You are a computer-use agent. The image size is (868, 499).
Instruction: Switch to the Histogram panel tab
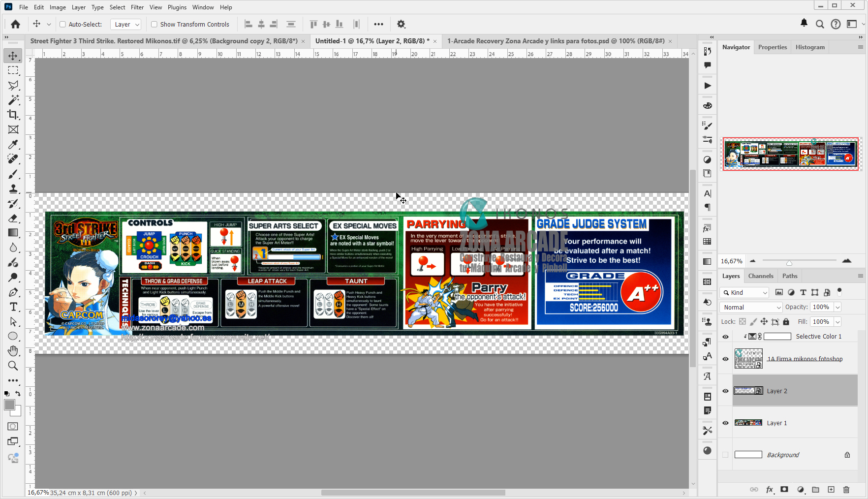pyautogui.click(x=810, y=47)
